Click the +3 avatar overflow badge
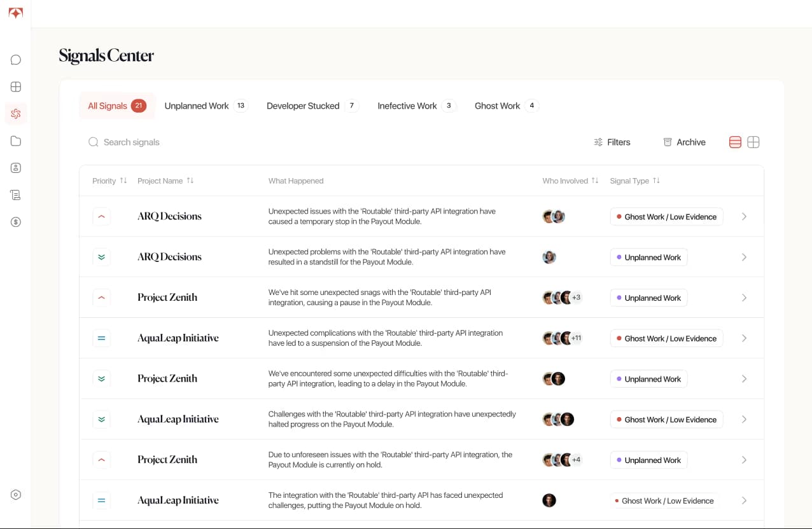 click(576, 298)
